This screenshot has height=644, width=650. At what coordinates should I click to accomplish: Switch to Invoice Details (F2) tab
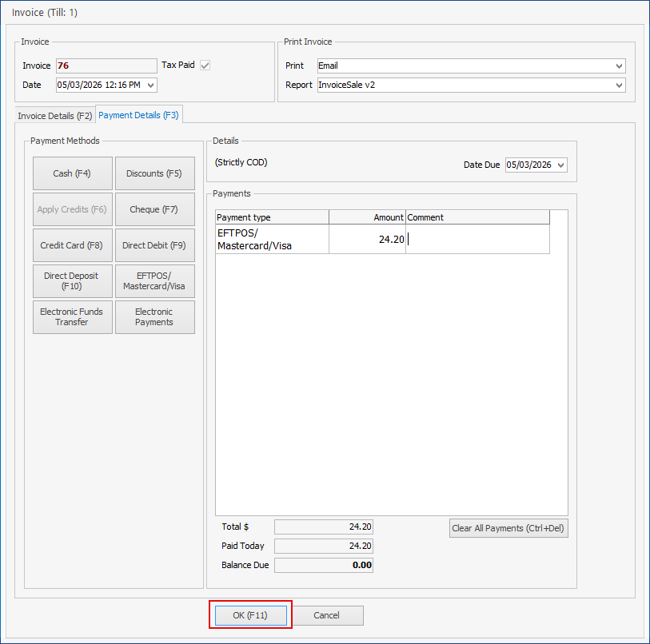55,116
